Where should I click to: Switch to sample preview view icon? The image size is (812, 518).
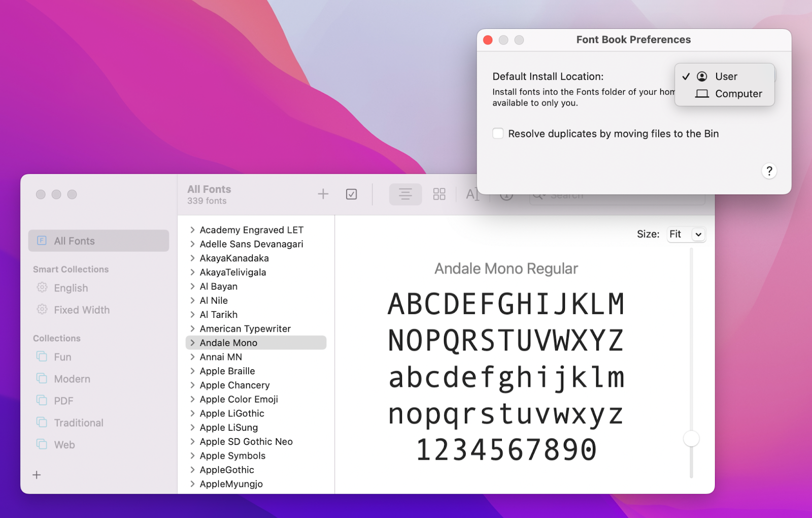tap(405, 194)
